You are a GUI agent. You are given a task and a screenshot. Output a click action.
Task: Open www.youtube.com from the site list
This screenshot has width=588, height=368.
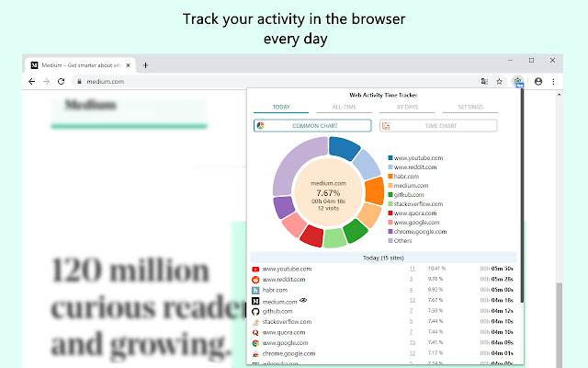point(287,269)
